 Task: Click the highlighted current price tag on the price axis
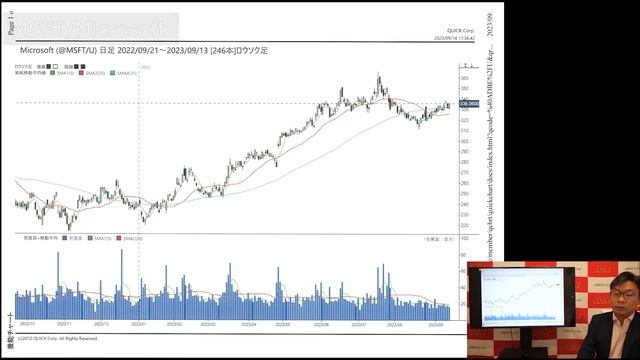coord(469,104)
